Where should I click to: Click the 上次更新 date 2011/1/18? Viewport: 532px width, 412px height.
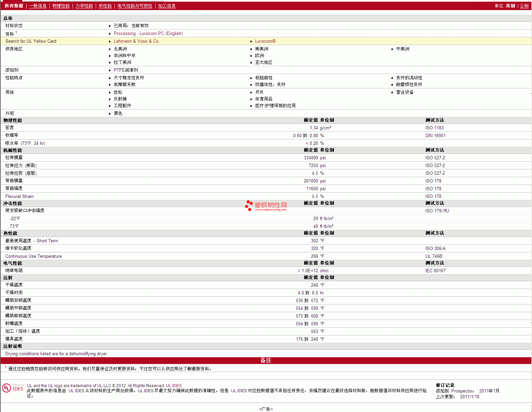470,397
